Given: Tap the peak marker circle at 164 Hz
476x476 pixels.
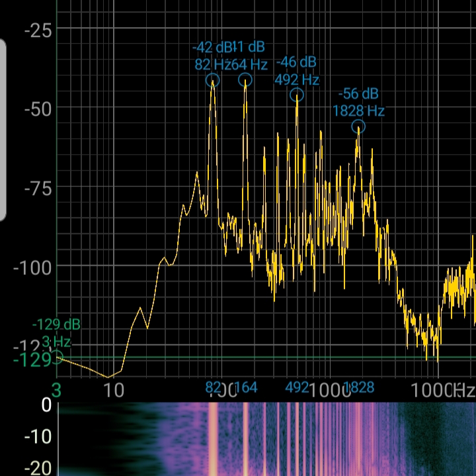Looking at the screenshot, I should click(245, 80).
